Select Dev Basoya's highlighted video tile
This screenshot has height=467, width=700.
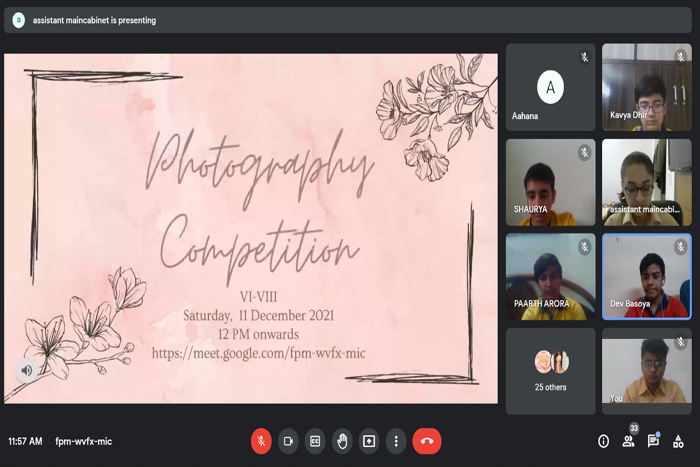647,276
